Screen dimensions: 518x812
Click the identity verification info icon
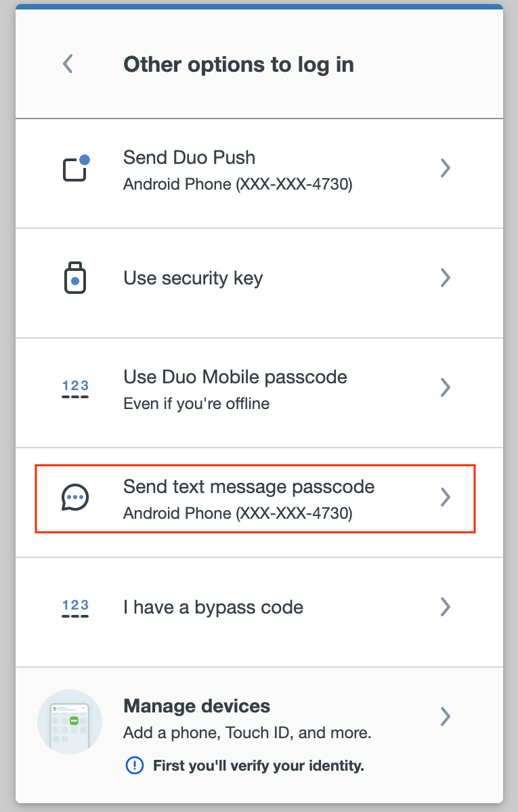pyautogui.click(x=134, y=765)
